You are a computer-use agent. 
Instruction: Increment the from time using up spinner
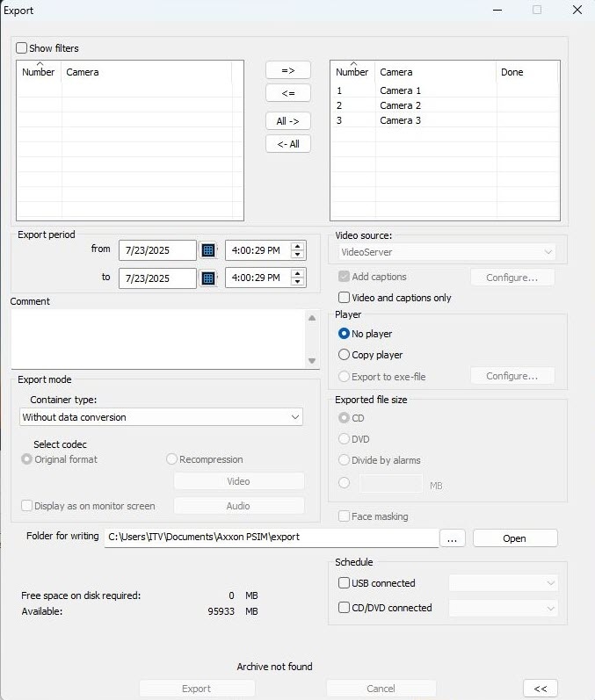pos(298,246)
